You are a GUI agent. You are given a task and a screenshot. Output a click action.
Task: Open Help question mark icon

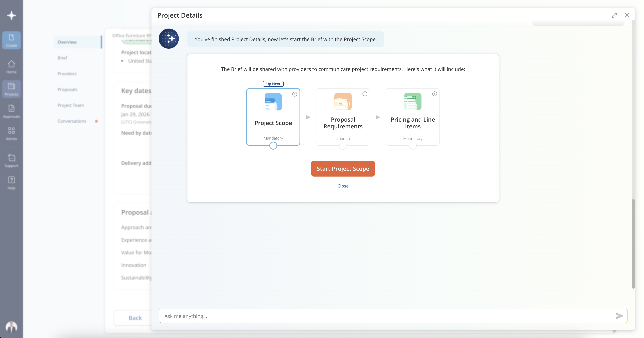pos(12,182)
